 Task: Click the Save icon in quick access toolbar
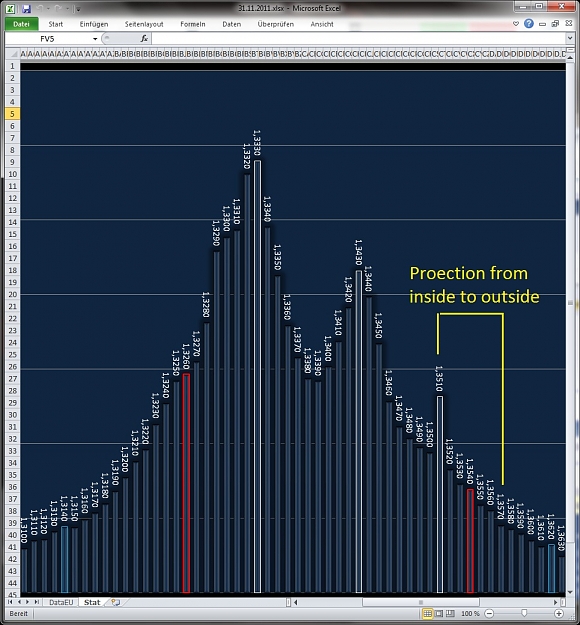(26, 9)
